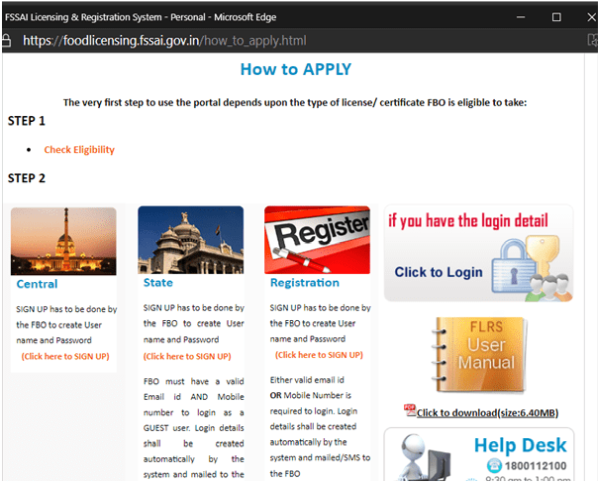Open the Check Eligibility link

click(x=79, y=150)
